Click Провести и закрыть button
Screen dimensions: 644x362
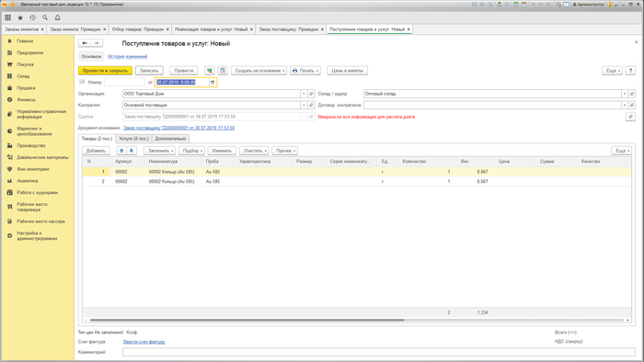[x=105, y=71]
